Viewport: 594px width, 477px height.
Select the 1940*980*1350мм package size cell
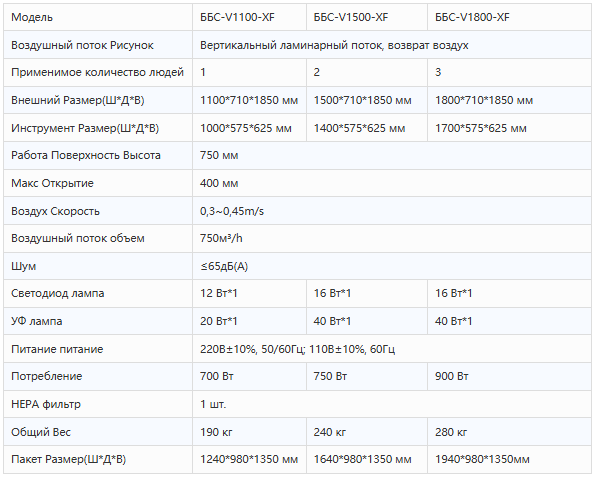click(x=509, y=459)
